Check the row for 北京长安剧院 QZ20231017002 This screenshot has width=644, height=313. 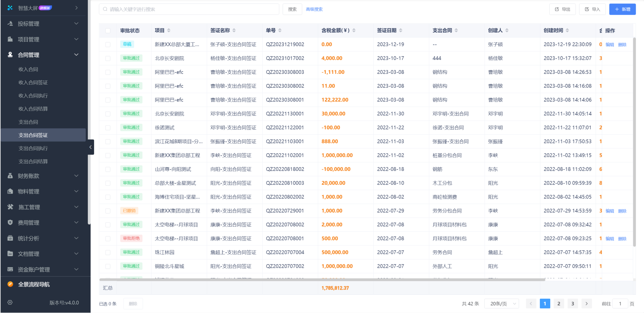[x=108, y=58]
